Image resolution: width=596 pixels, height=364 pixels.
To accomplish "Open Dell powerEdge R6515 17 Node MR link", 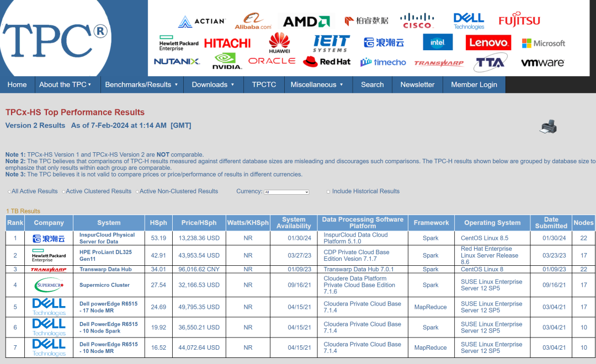I will (x=109, y=307).
